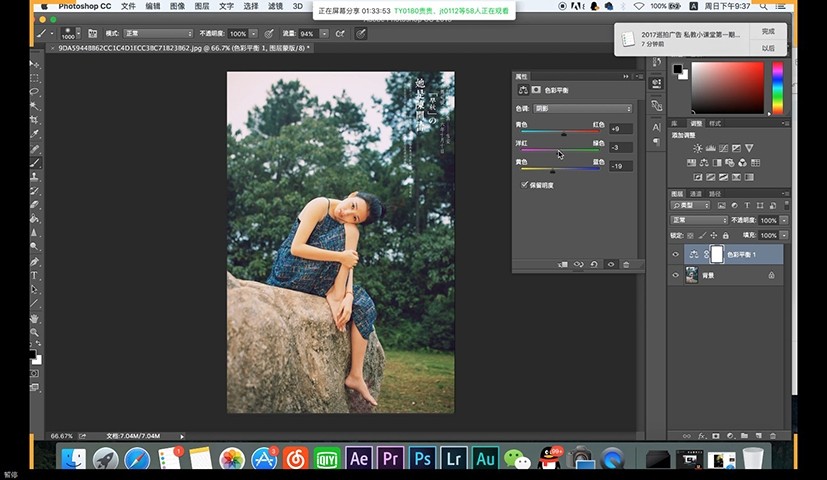
Task: Hide the 背景 layer using its eye icon
Action: pyautogui.click(x=675, y=275)
